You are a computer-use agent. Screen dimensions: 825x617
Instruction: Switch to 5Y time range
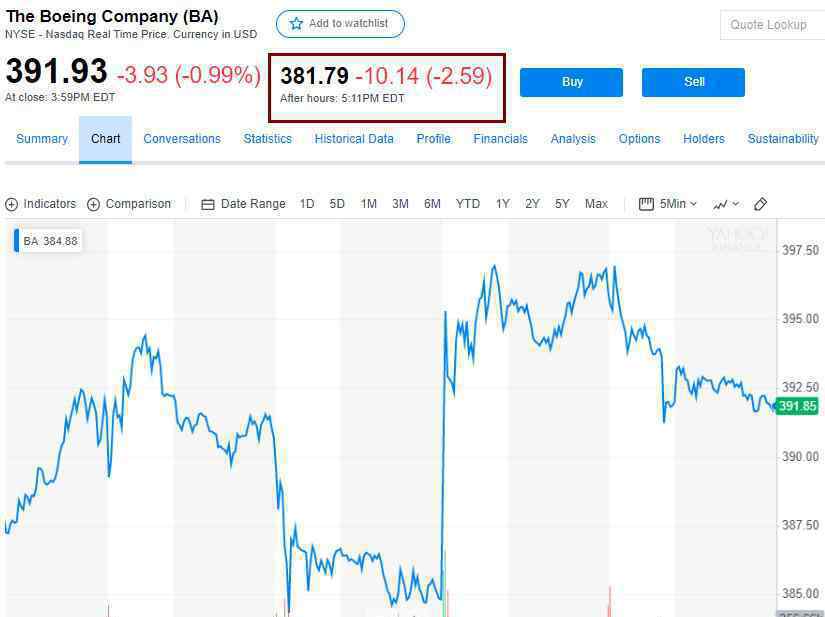click(562, 204)
